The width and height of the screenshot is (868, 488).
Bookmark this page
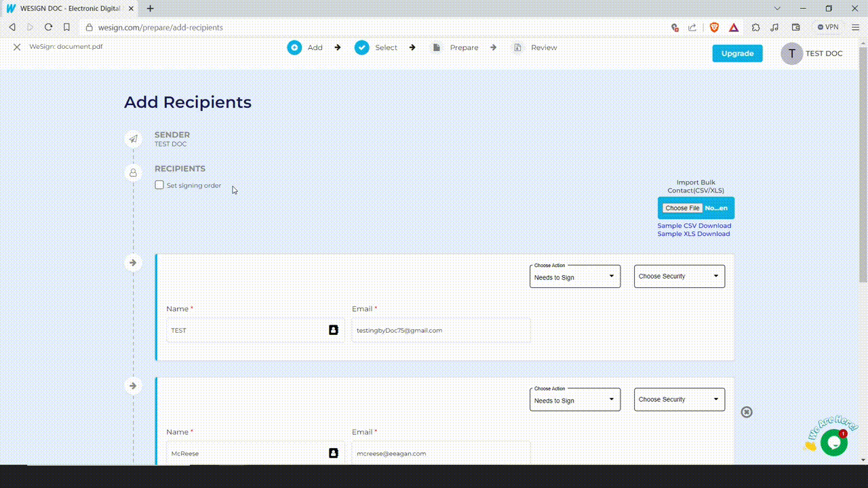[x=66, y=27]
